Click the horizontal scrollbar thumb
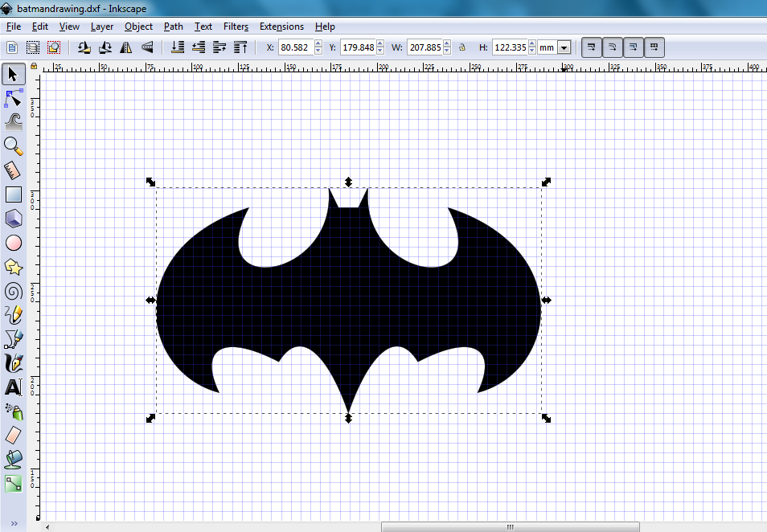Viewport: 767px width, 532px height. 511,527
